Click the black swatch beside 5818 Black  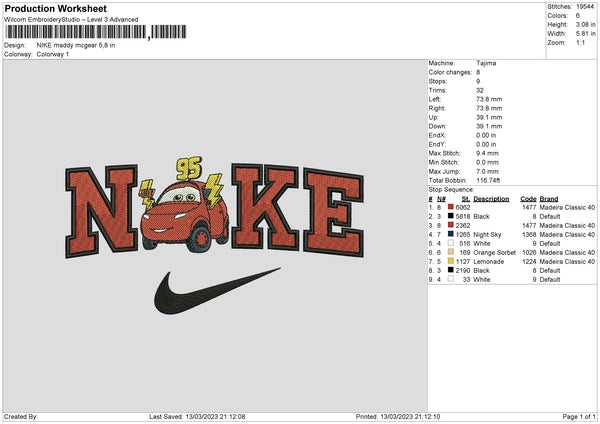point(451,216)
